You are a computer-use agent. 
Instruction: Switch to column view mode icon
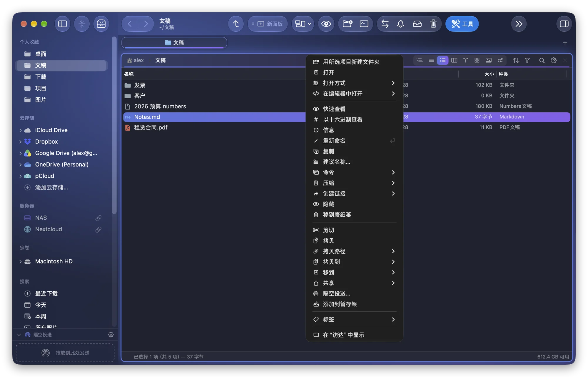(454, 60)
